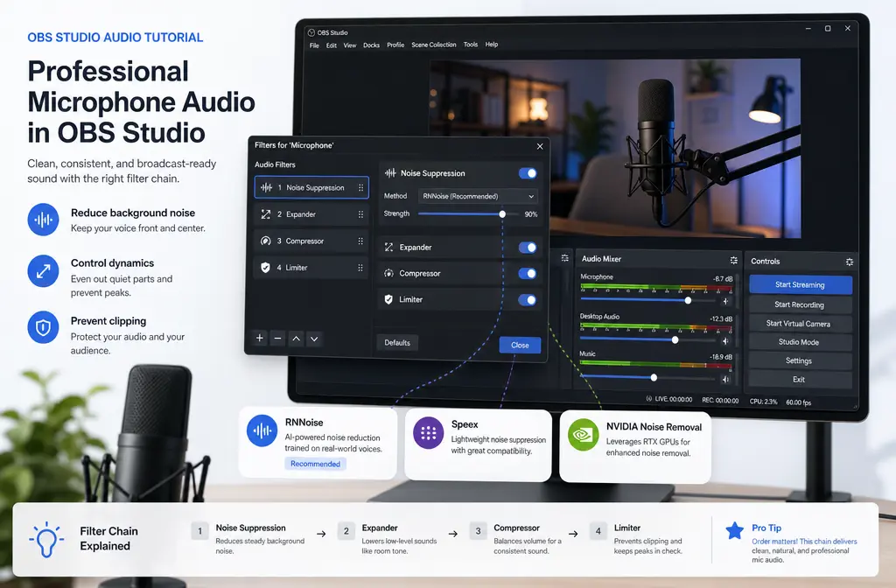The height and width of the screenshot is (588, 896).
Task: Move filter up with the up arrow
Action: tap(296, 339)
